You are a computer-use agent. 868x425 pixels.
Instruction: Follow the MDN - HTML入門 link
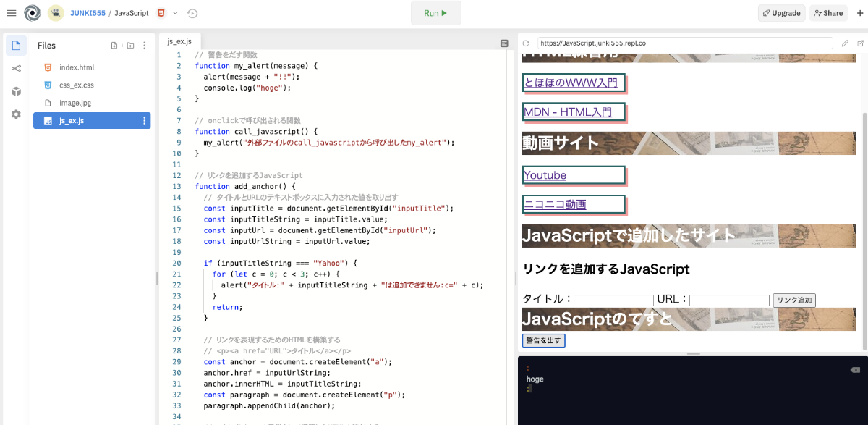pos(568,112)
